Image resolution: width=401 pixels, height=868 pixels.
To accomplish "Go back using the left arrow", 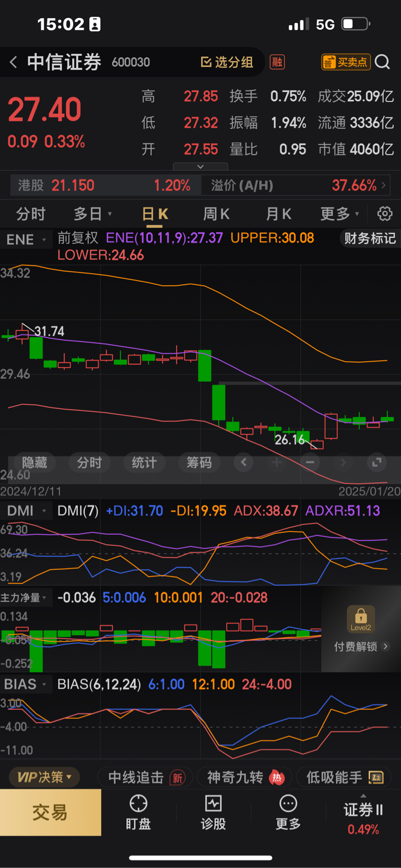I will point(14,62).
